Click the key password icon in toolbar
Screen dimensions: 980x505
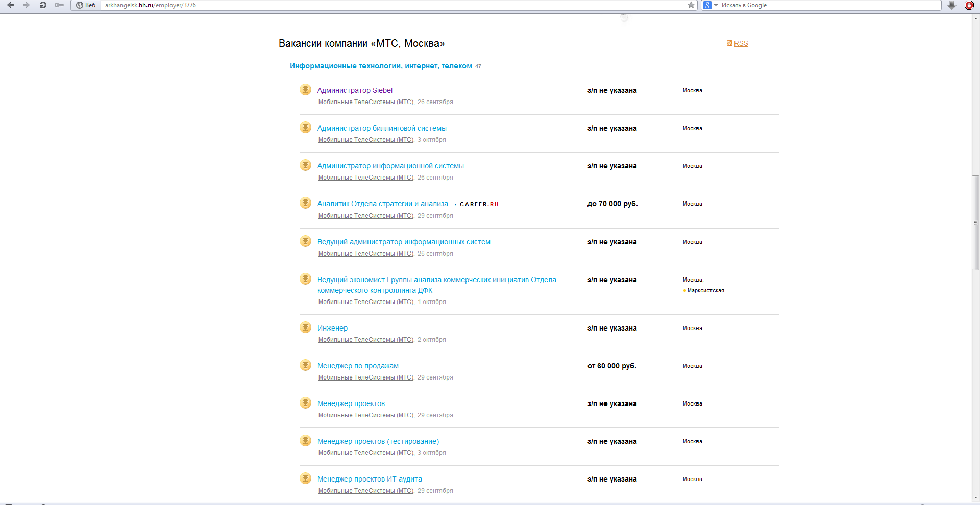pos(59,5)
